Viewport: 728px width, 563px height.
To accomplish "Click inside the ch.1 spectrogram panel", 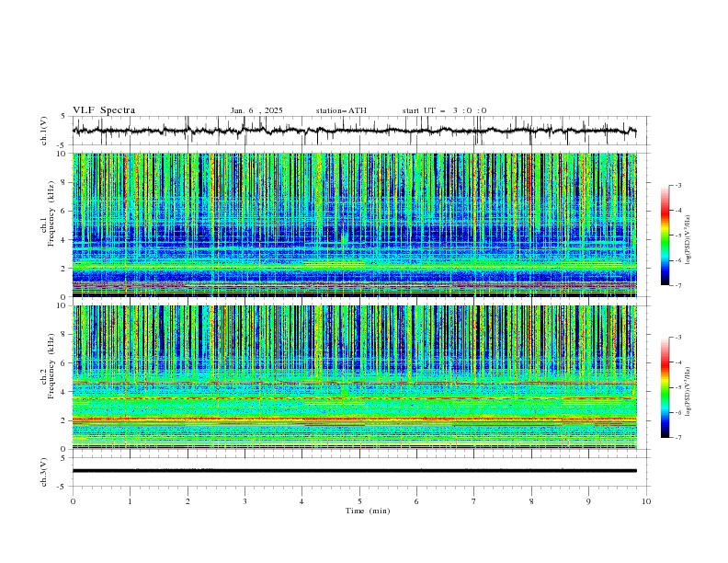I will pyautogui.click(x=355, y=224).
